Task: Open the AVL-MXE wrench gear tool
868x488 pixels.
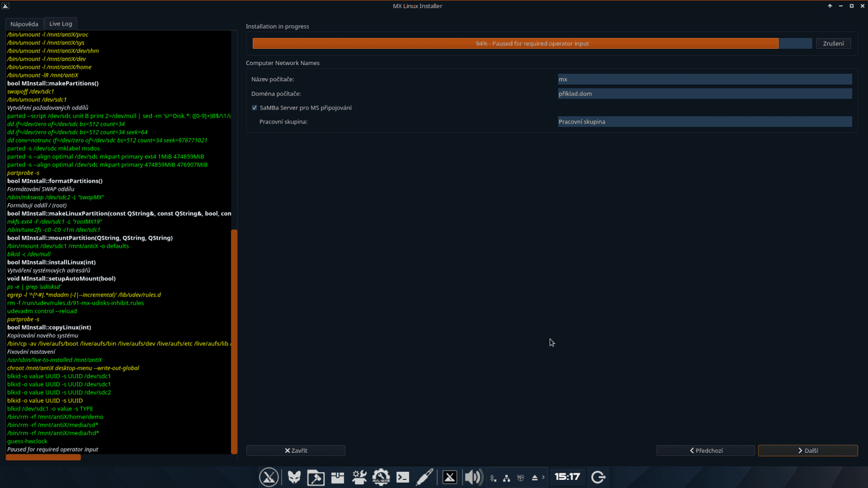Action: pyautogui.click(x=381, y=477)
